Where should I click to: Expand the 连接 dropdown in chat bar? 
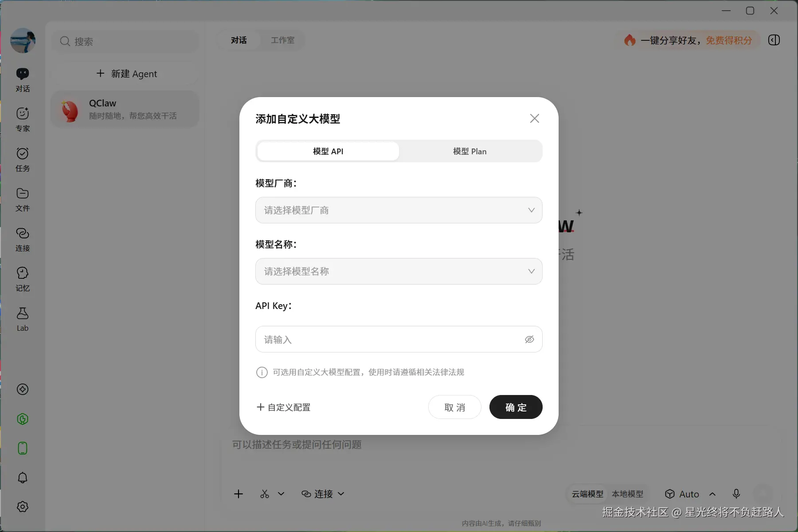tap(323, 494)
